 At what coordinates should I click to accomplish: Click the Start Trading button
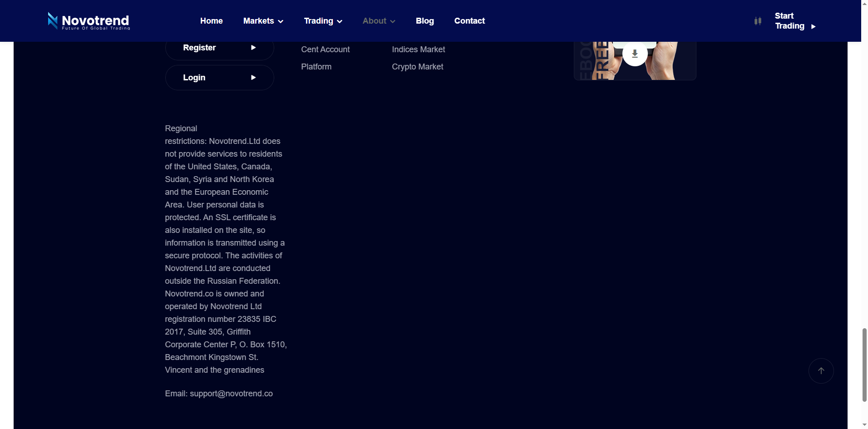[795, 21]
